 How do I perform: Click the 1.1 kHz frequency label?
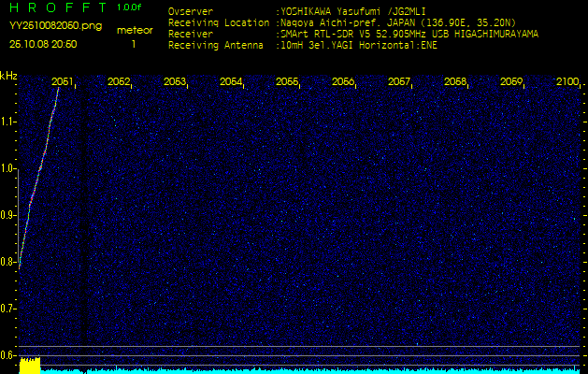pyautogui.click(x=9, y=122)
